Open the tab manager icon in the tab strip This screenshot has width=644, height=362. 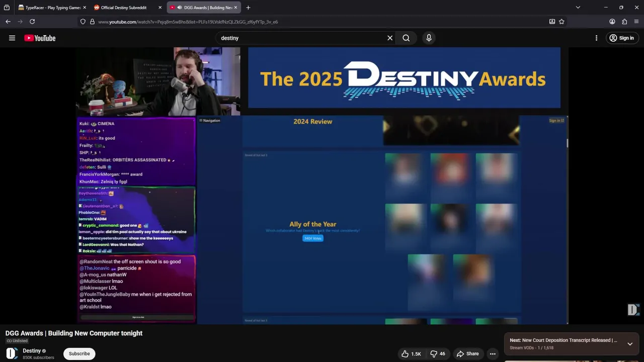click(x=7, y=8)
